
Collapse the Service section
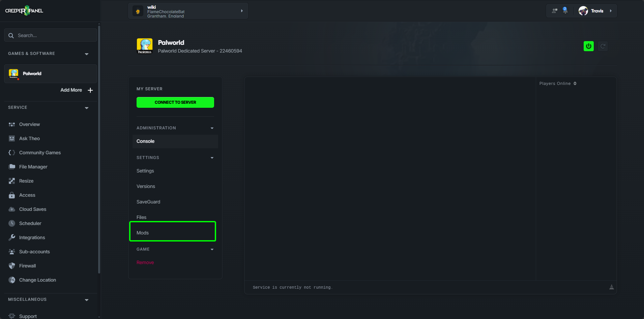click(87, 108)
